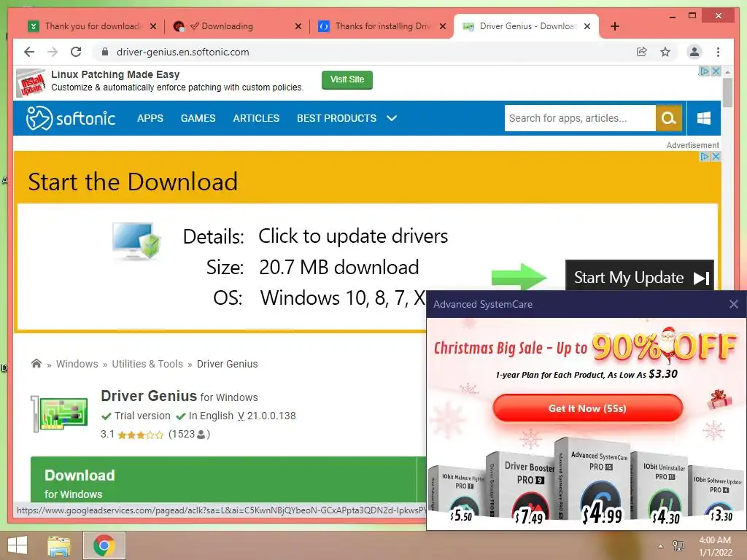This screenshot has width=747, height=560.
Task: Click the Driver Booster PRO product box
Action: tap(522, 487)
